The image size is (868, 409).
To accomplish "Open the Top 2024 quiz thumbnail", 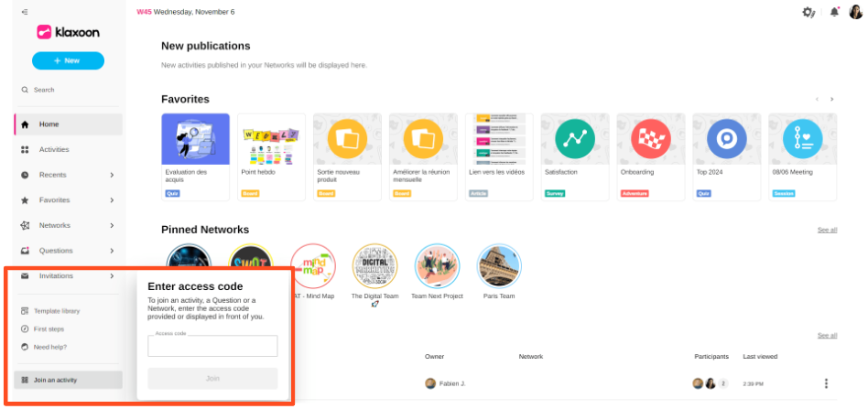I will tap(727, 139).
